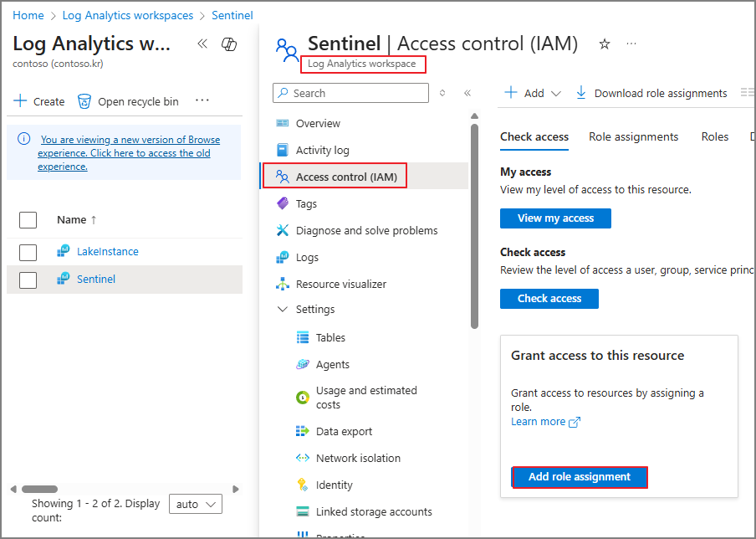Click the Diagnose and solve problems icon
Image resolution: width=756 pixels, height=539 pixels.
click(283, 230)
